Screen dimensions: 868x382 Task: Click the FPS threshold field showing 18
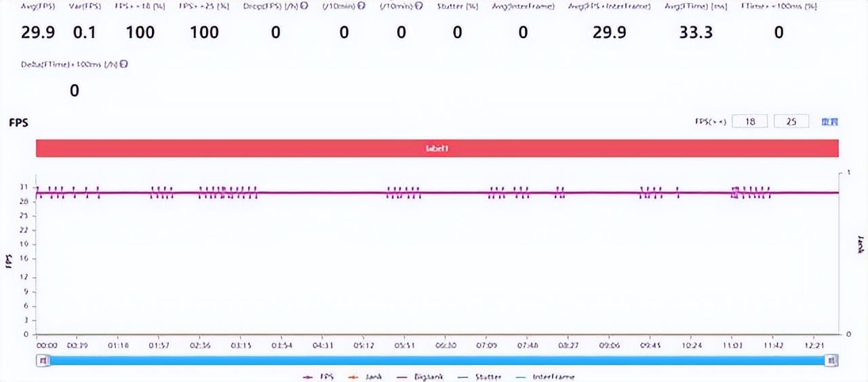(x=750, y=122)
